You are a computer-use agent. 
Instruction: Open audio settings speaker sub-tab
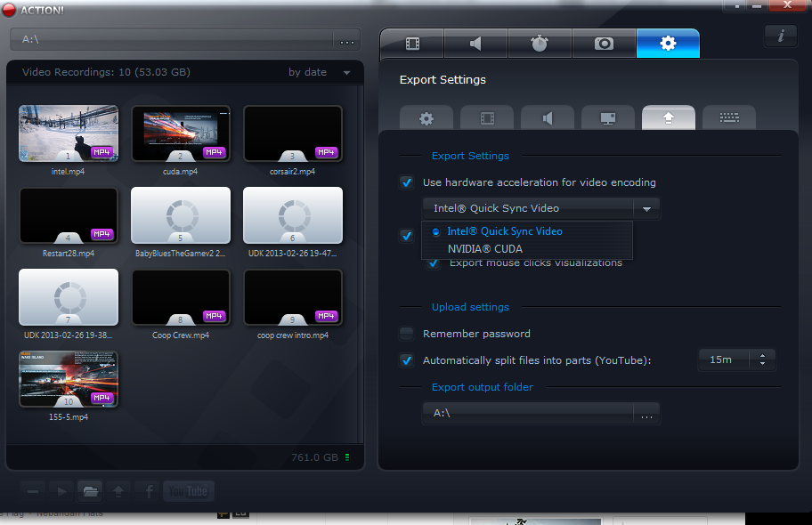pos(548,118)
